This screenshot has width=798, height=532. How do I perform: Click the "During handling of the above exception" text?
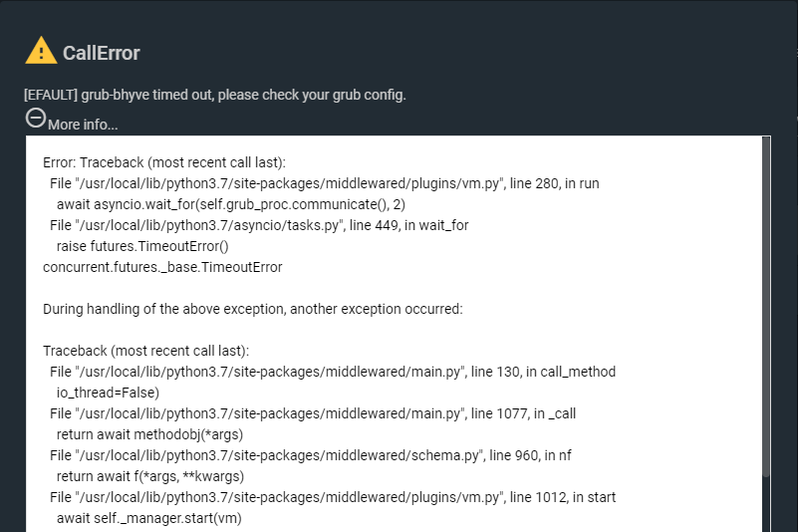click(253, 309)
